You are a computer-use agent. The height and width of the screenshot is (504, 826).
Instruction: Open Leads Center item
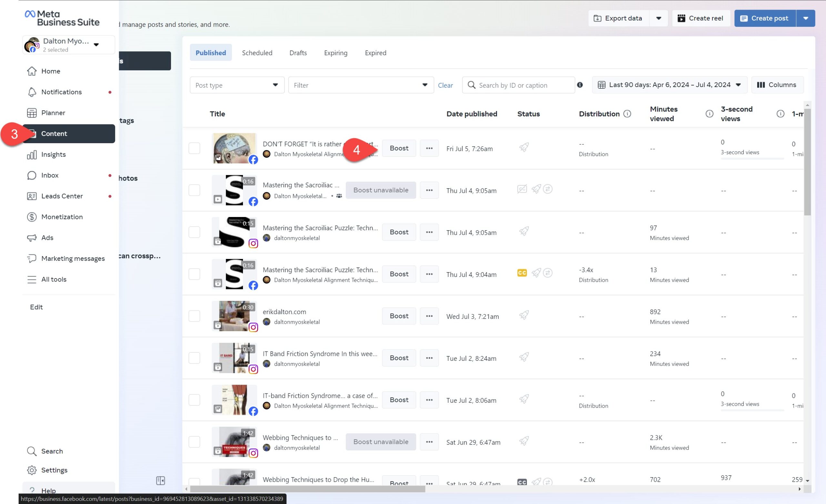click(x=69, y=196)
